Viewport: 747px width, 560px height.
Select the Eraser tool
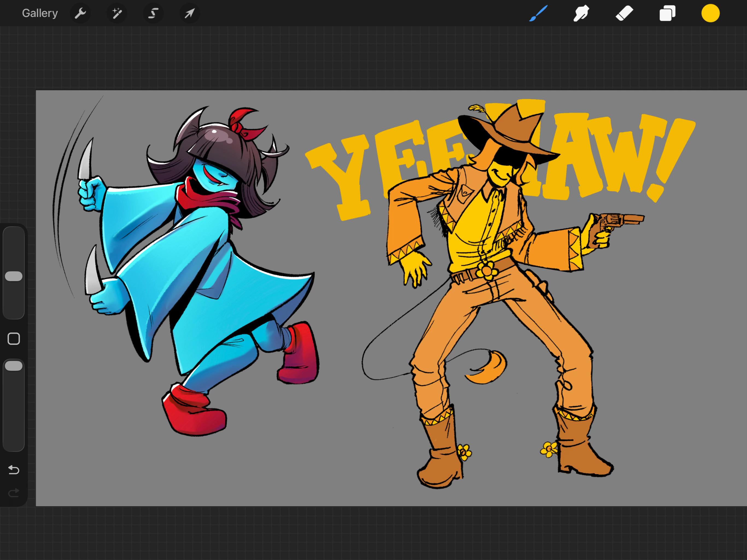pos(624,13)
